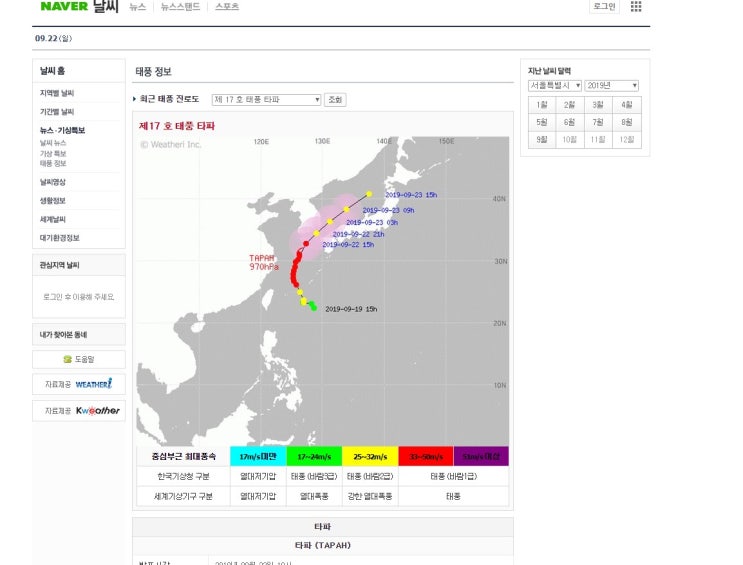Open 생활정보 in the sidebar

coord(53,200)
